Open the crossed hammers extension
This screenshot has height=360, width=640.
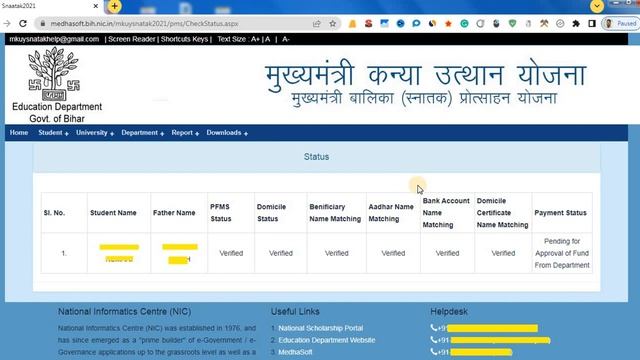[544, 24]
